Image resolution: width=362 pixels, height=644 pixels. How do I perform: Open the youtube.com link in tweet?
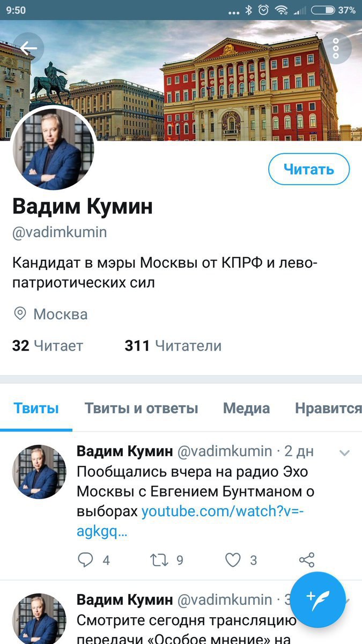190,521
